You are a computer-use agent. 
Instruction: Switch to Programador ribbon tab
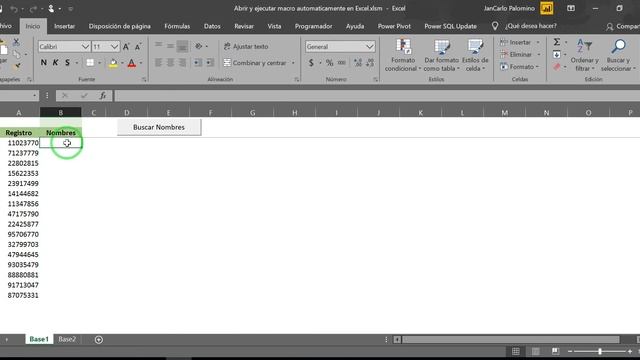(313, 26)
